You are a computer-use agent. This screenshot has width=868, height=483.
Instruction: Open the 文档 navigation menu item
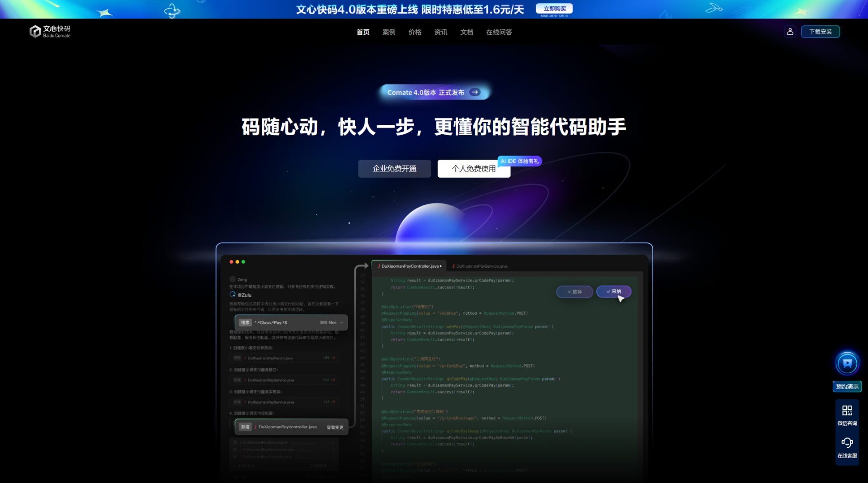467,32
